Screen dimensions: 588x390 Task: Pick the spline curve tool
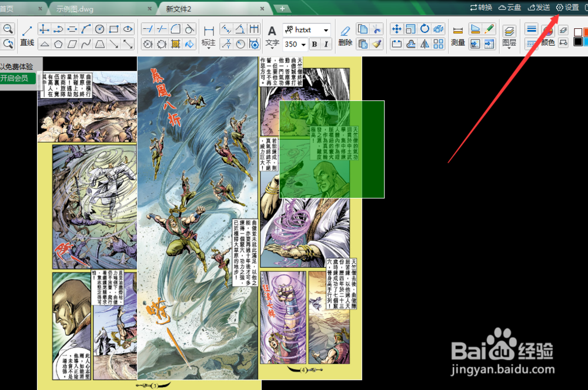[x=86, y=44]
